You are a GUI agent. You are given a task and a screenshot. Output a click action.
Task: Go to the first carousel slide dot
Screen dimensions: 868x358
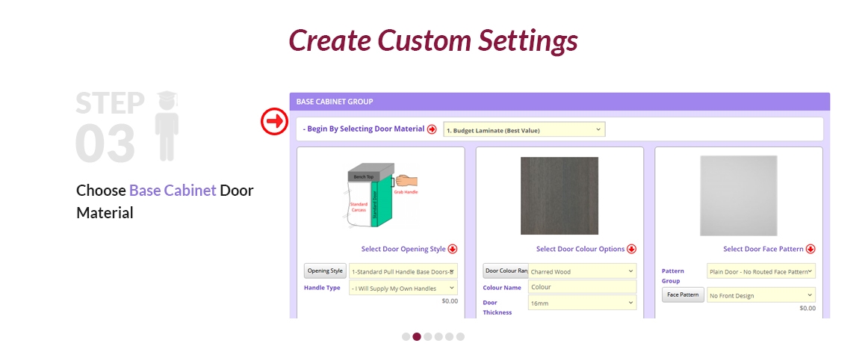pyautogui.click(x=406, y=336)
